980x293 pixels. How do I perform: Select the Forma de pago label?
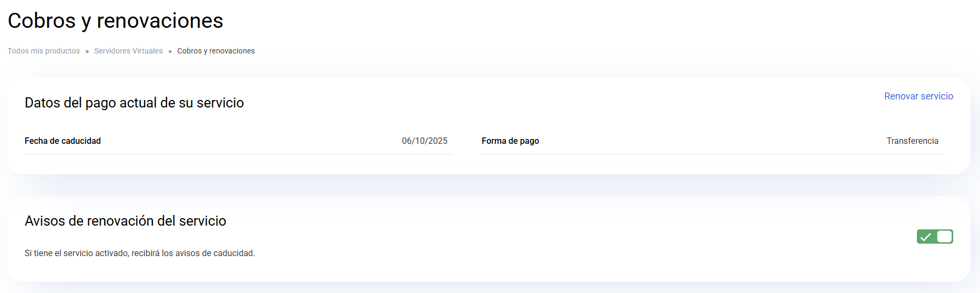point(510,141)
